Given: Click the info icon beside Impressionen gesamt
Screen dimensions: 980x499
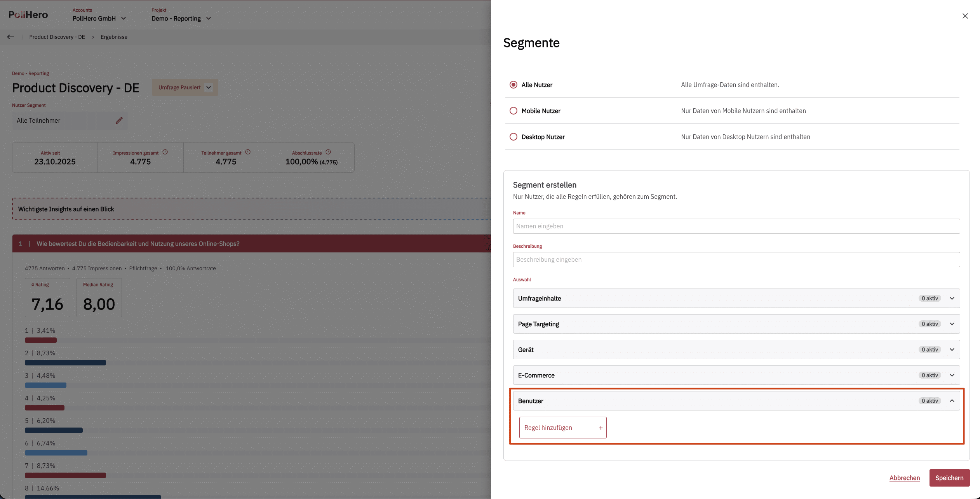Looking at the screenshot, I should coord(165,152).
